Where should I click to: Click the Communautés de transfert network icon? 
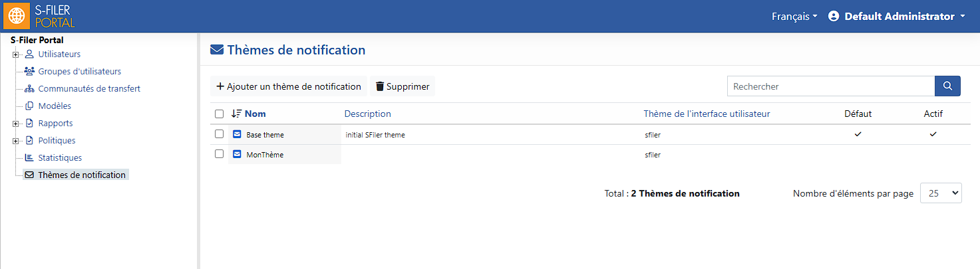coord(29,89)
